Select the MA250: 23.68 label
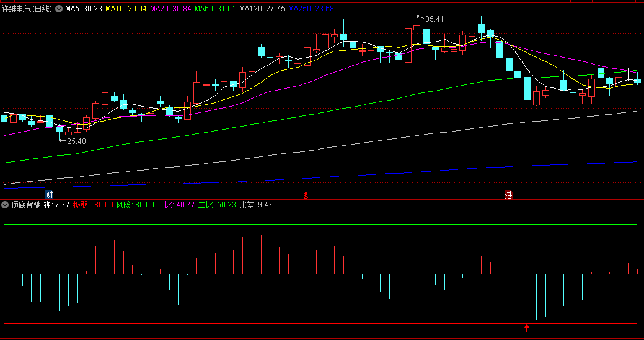 click(311, 9)
